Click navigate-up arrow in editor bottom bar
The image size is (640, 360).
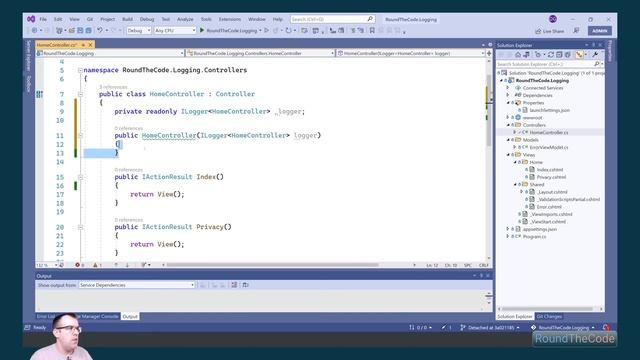(116, 265)
